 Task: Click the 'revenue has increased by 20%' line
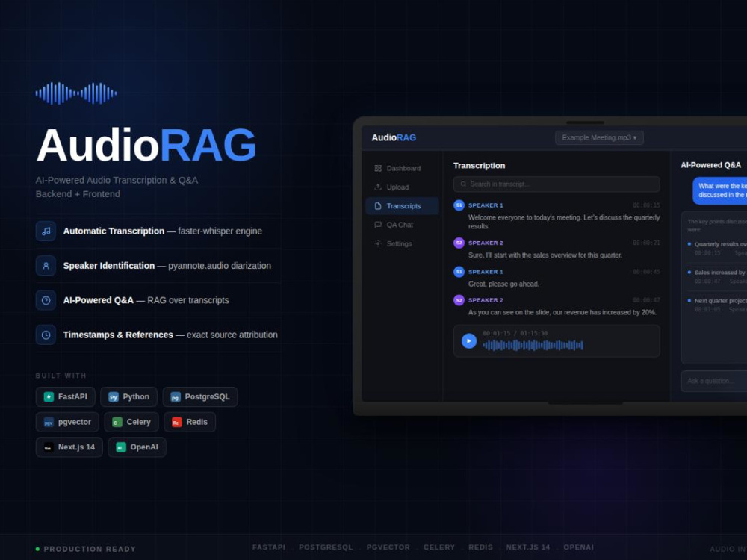click(562, 313)
